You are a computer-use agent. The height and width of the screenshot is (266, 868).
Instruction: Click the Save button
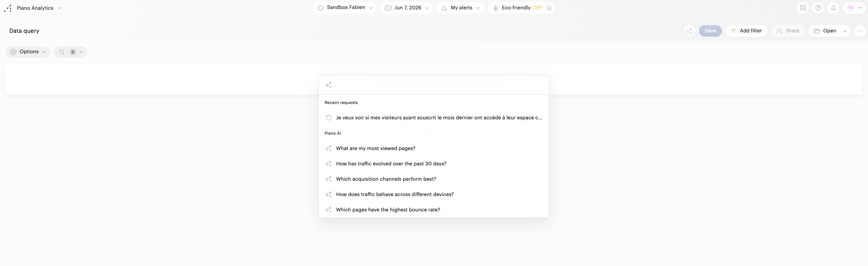click(x=710, y=31)
